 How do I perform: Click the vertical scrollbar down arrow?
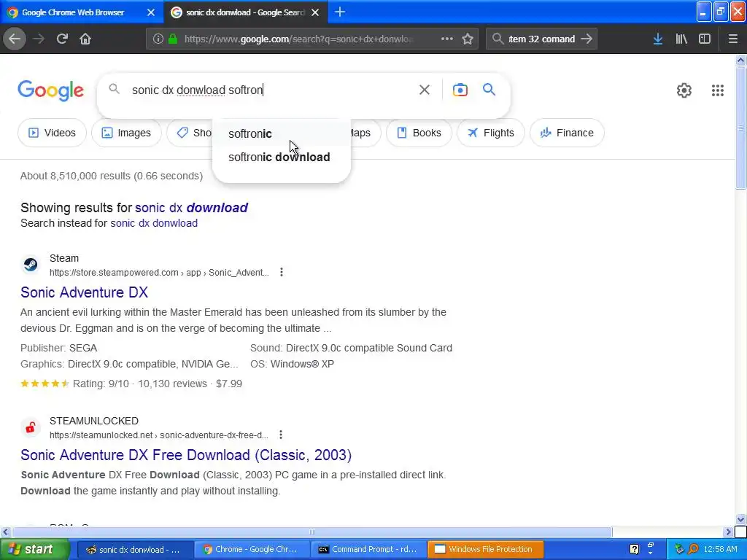click(x=740, y=519)
